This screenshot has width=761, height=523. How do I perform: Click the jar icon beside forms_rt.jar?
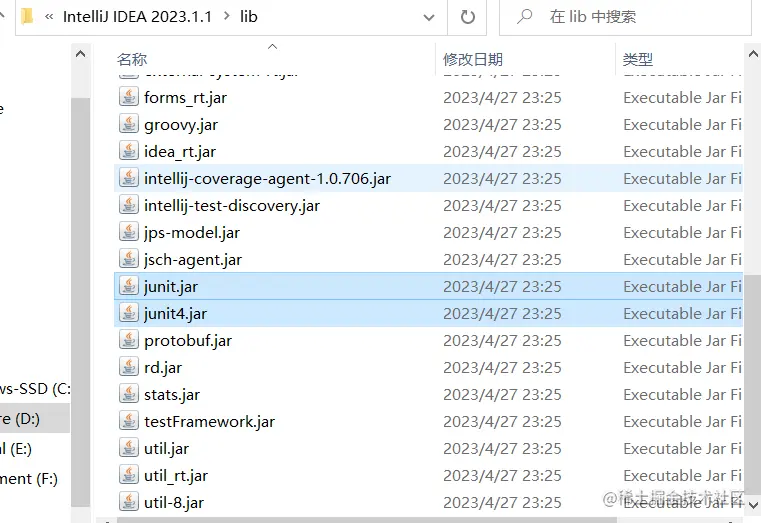click(129, 97)
